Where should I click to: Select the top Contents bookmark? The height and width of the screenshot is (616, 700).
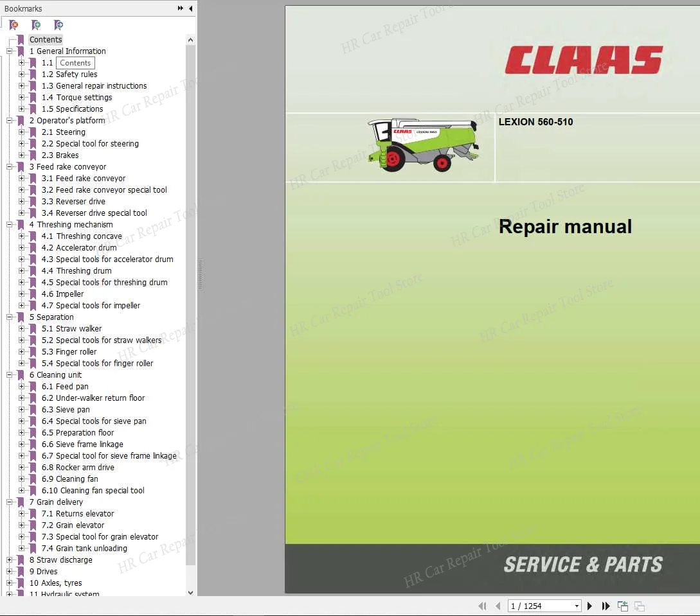(46, 40)
